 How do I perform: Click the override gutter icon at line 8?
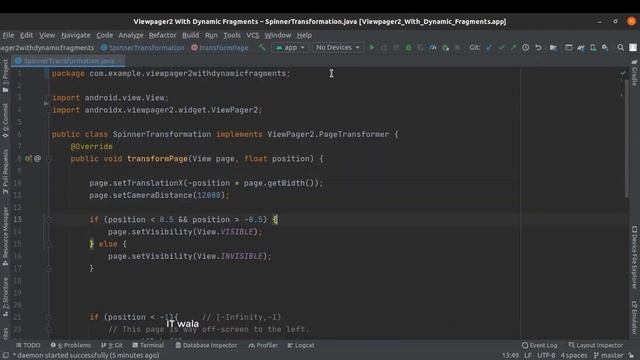point(28,158)
